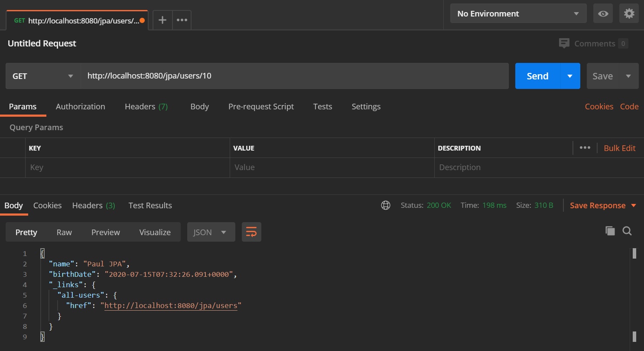The height and width of the screenshot is (351, 644).
Task: Toggle line wrap in response body
Action: tap(251, 232)
